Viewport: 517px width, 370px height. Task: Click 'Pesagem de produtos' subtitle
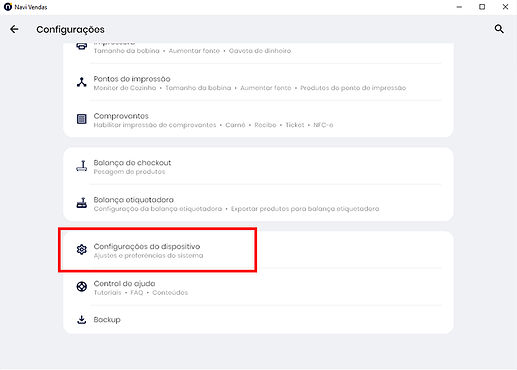tap(129, 172)
